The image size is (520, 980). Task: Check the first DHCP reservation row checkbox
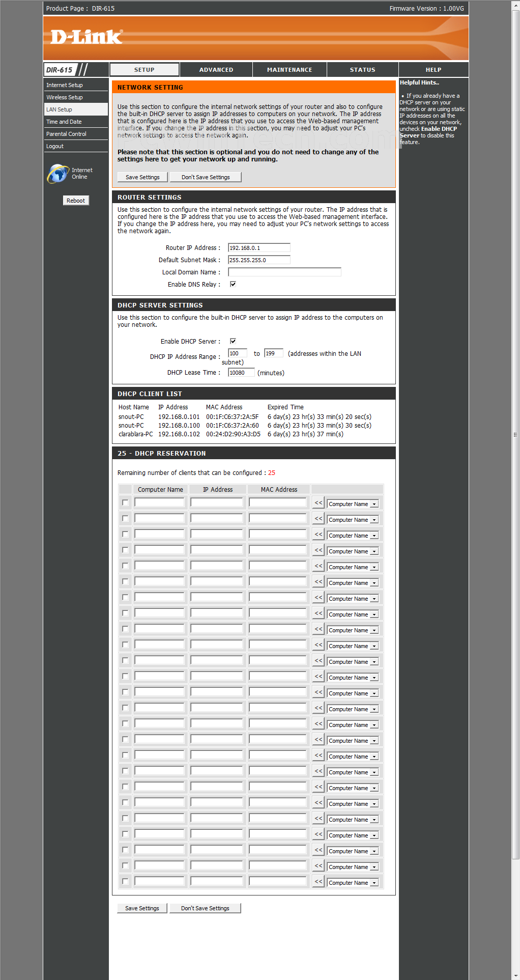coord(125,502)
